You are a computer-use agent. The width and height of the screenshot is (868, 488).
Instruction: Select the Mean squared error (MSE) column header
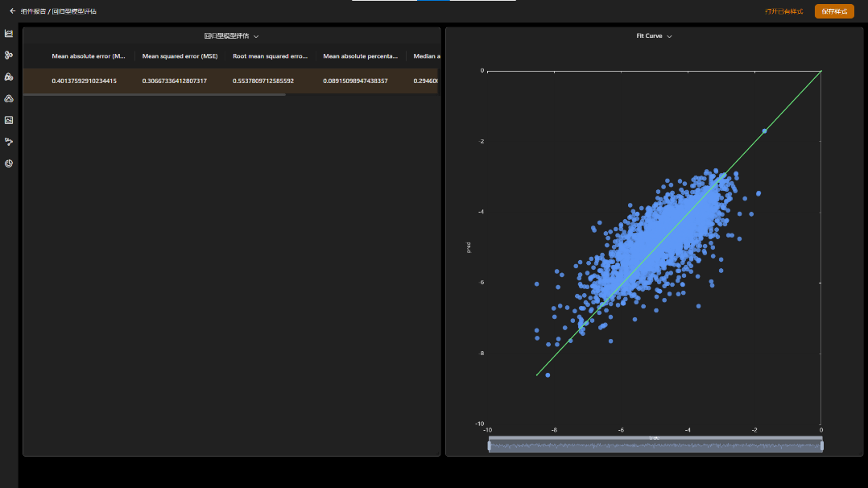pos(180,56)
